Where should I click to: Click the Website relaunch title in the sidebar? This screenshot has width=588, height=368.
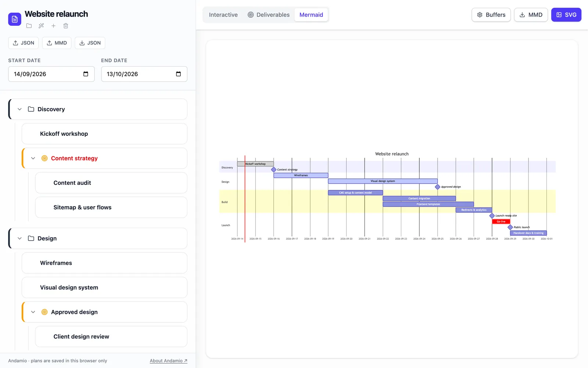click(56, 14)
